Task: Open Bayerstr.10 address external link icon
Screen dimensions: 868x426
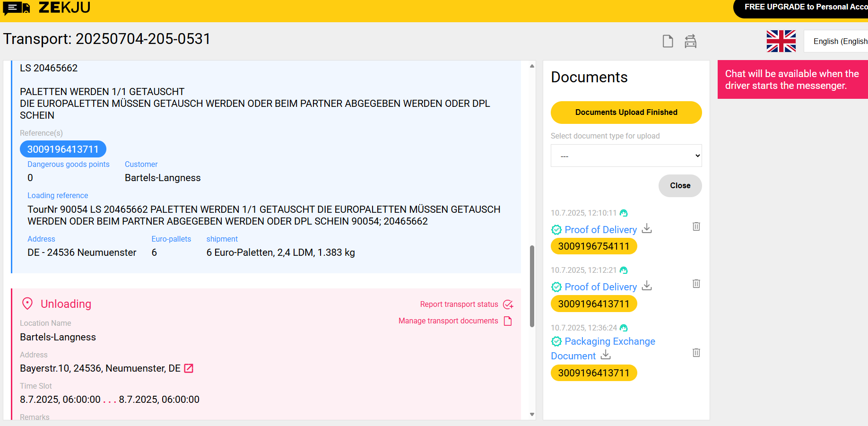Action: point(189,368)
